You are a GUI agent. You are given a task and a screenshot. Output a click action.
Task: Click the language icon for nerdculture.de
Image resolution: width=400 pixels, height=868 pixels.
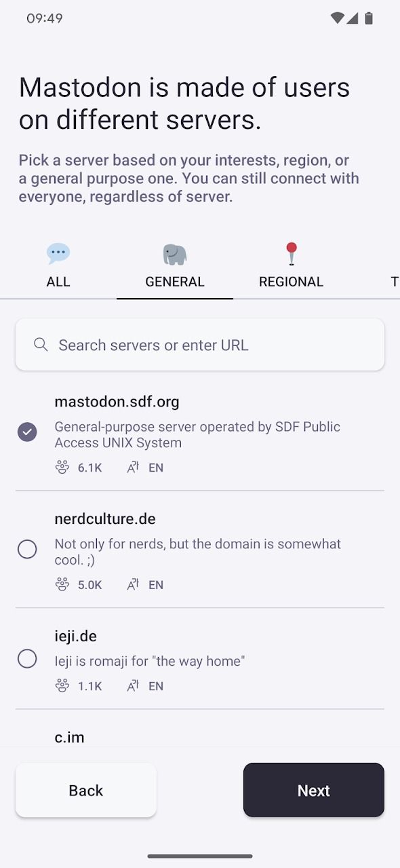tap(132, 584)
